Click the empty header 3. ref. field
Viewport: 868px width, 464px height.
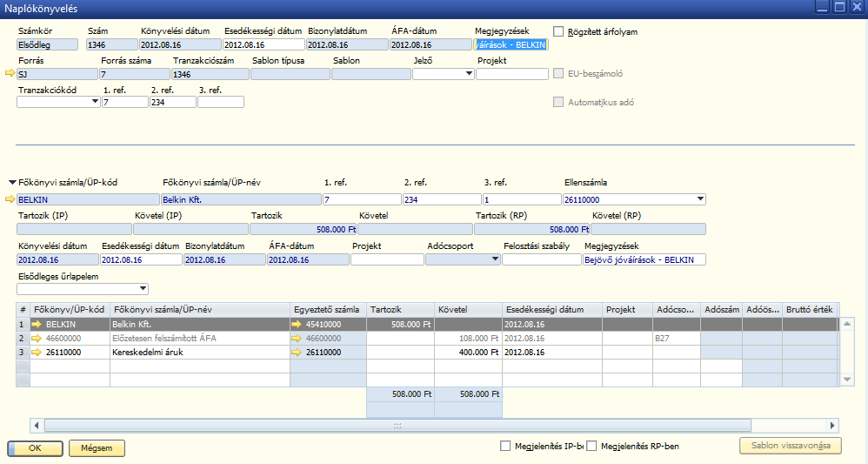tap(221, 102)
